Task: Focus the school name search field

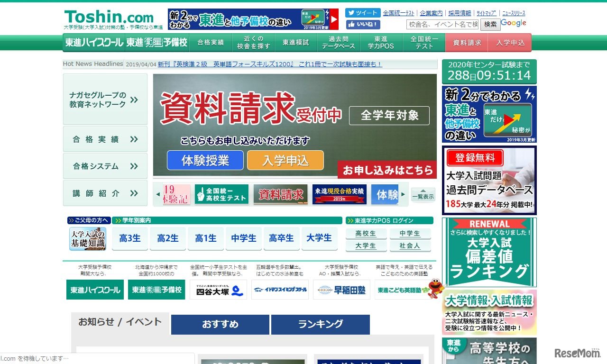Action: tap(443, 24)
